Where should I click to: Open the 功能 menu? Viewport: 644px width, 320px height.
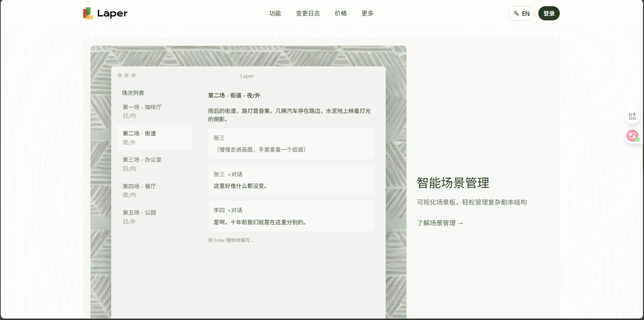(275, 13)
